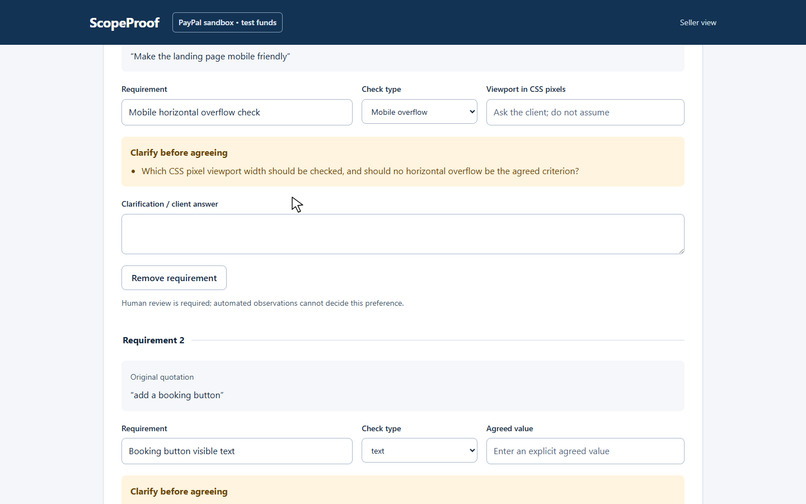Open the Seller view link
This screenshot has height=504, width=806.
pos(698,23)
